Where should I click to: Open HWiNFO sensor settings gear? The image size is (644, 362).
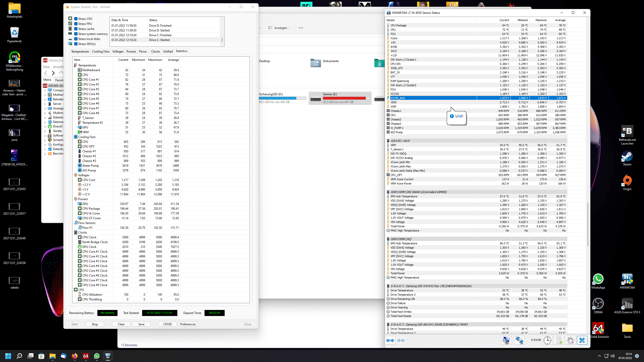click(570, 340)
